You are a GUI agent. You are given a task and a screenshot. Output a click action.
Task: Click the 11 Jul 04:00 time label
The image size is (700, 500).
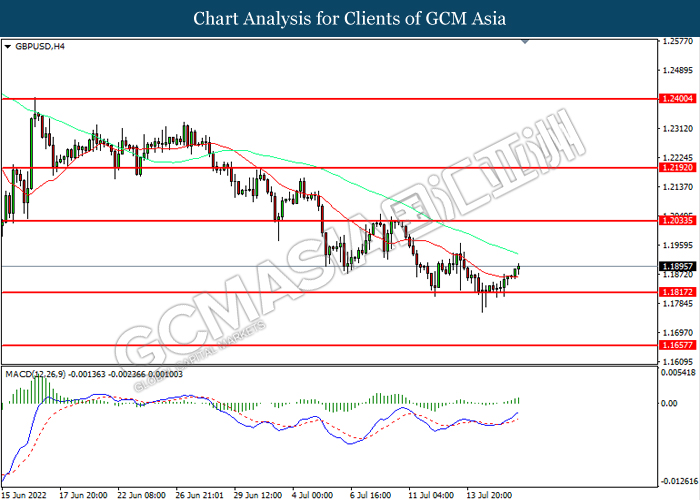click(x=429, y=495)
